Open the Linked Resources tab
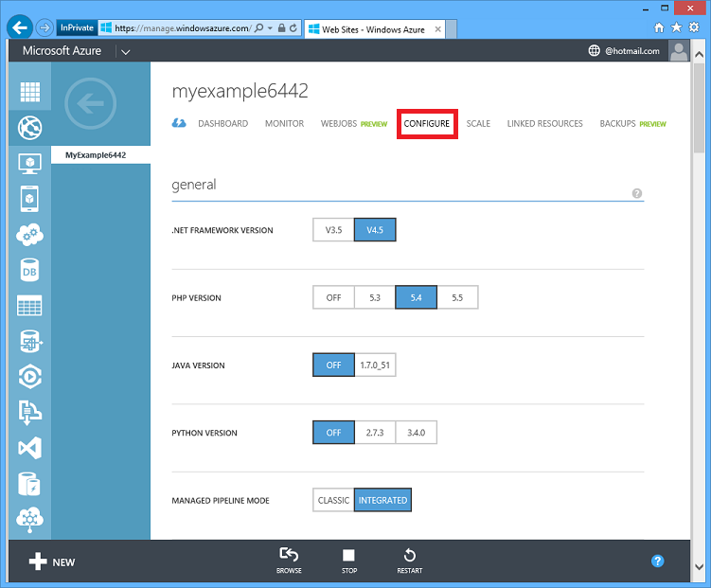This screenshot has width=711, height=588. [x=544, y=123]
